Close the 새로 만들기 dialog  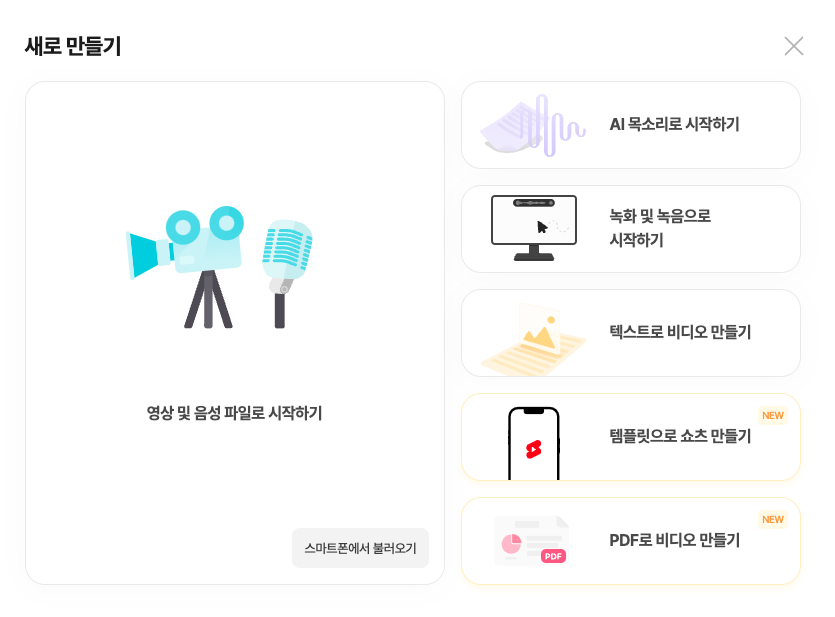[x=793, y=46]
